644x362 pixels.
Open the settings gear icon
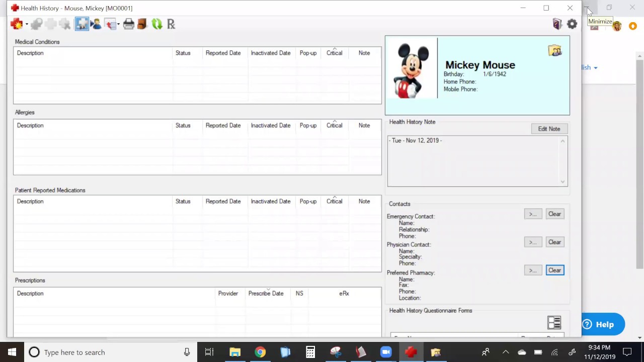(572, 24)
